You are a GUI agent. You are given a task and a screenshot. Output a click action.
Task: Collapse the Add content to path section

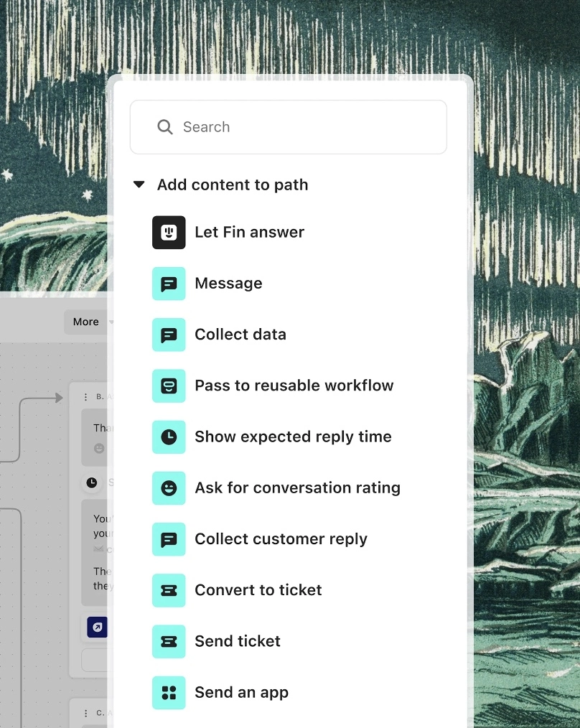[x=139, y=185]
